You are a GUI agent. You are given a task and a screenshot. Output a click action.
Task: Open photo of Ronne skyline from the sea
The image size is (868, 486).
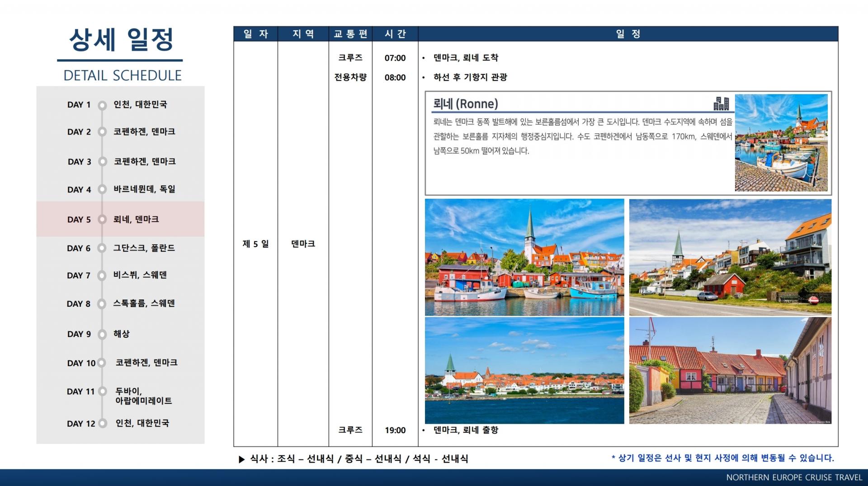click(524, 370)
